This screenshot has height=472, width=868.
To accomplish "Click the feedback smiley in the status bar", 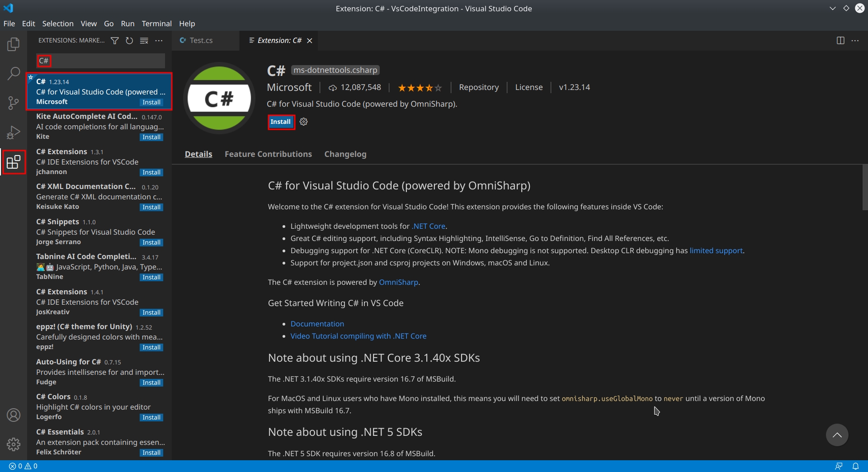I will click(x=840, y=466).
